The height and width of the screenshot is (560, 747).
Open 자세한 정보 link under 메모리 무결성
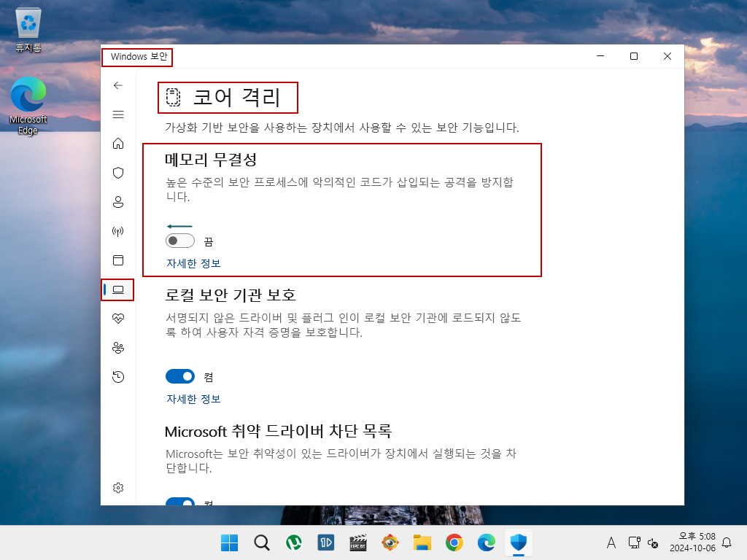193,263
